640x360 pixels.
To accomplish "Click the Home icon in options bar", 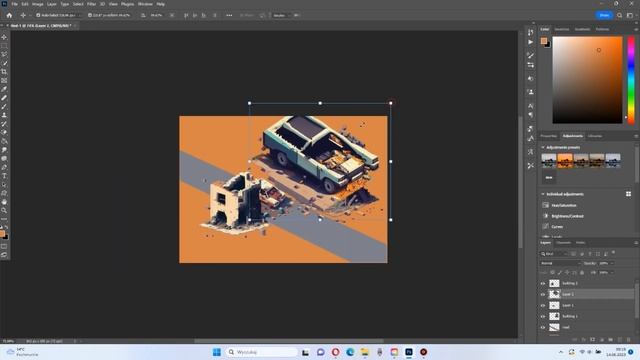I will tap(9, 15).
